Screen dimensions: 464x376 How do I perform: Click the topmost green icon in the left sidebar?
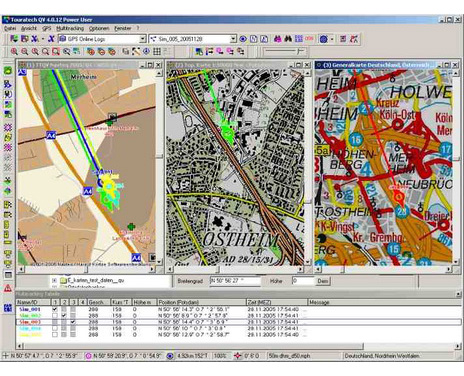8,70
